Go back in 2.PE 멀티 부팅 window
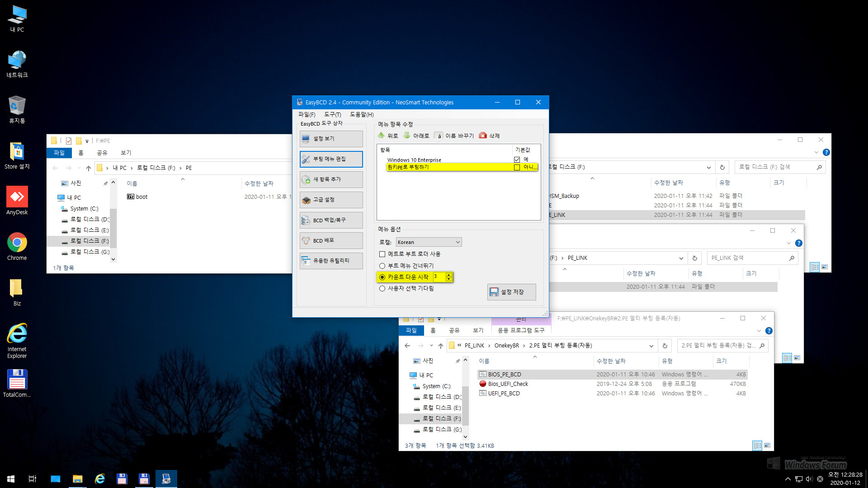The image size is (868, 488). [407, 346]
